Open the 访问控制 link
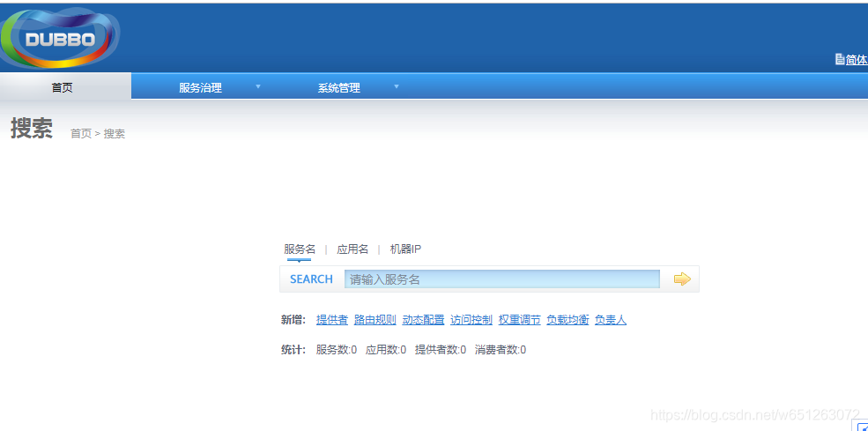Viewport: 868px width, 431px height. pyautogui.click(x=471, y=320)
